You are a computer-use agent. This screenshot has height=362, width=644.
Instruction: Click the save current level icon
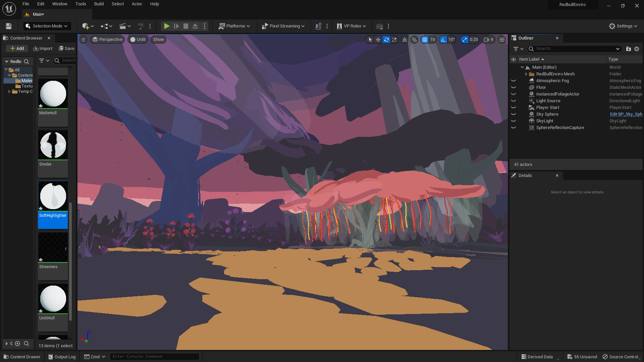9,26
